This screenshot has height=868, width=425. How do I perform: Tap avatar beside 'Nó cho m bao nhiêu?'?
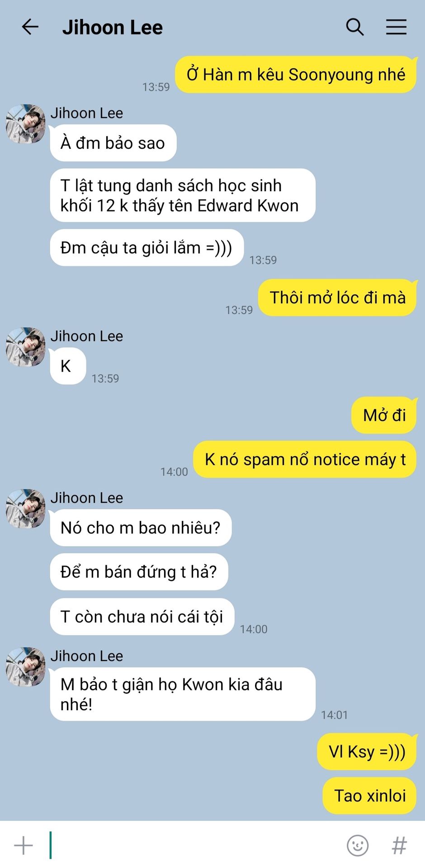26,509
